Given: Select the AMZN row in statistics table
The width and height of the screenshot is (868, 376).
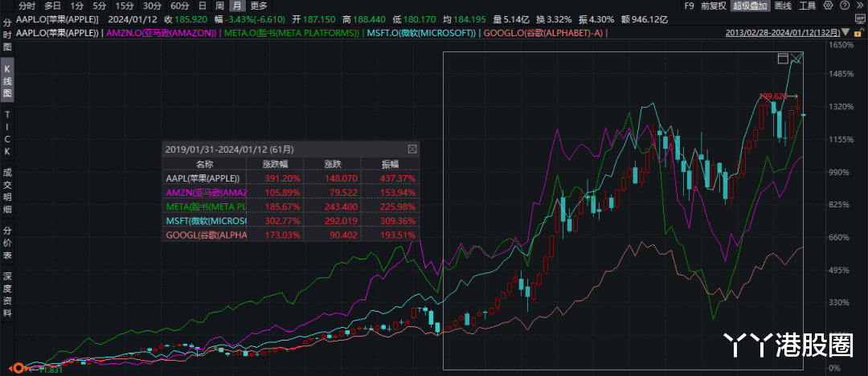Looking at the screenshot, I should tap(291, 192).
